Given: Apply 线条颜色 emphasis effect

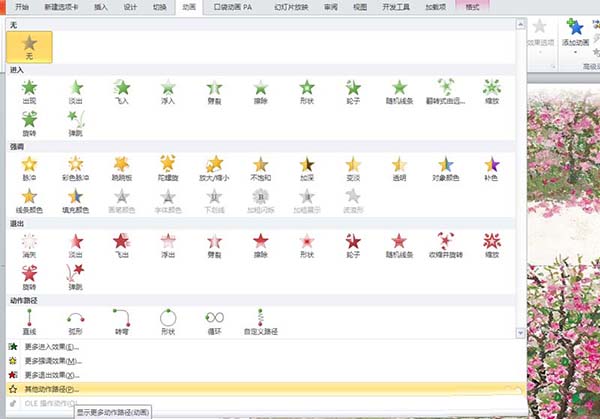Looking at the screenshot, I should 29,201.
